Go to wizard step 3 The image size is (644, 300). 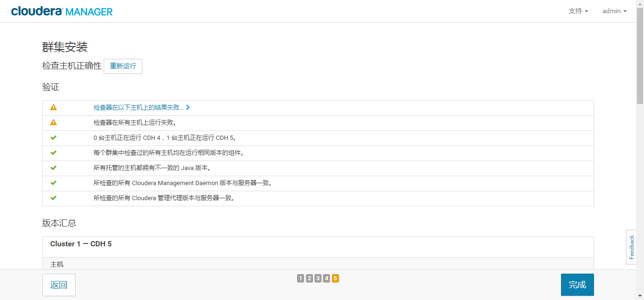[318, 278]
